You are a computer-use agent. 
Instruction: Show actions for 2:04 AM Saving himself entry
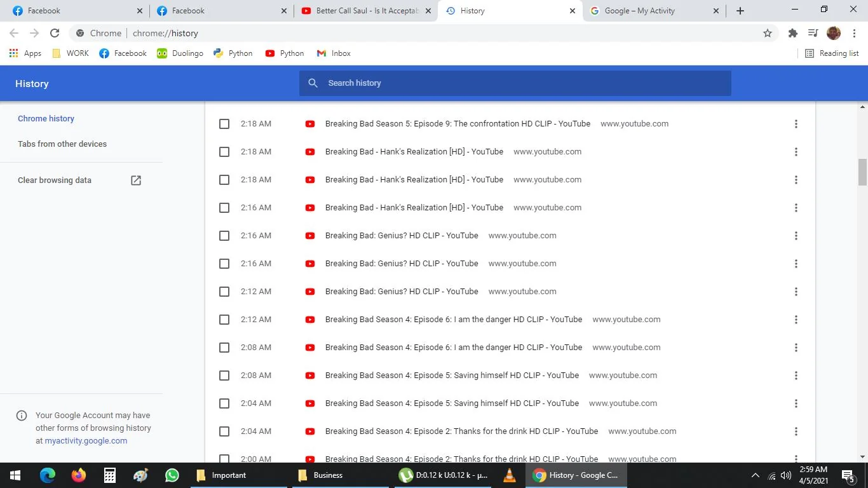796,403
